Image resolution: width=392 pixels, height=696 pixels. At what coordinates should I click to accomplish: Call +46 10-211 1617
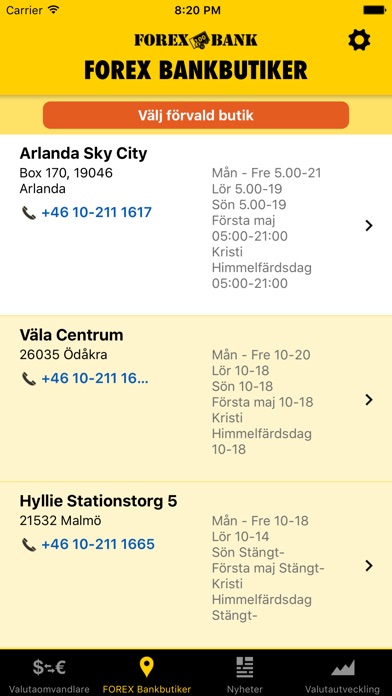pyautogui.click(x=96, y=213)
